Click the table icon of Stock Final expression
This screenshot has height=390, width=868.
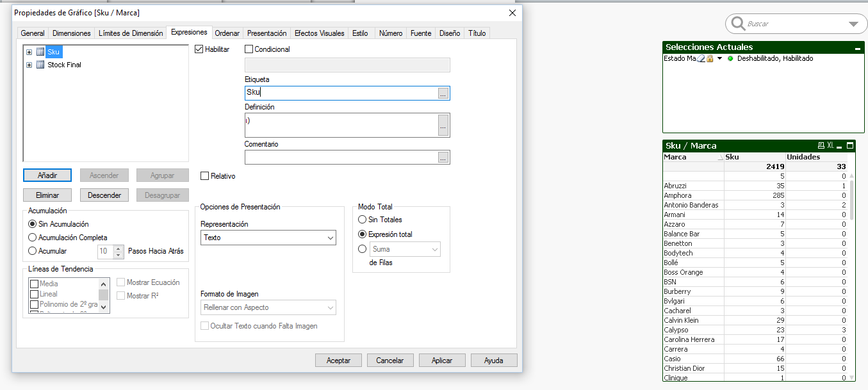[40, 65]
